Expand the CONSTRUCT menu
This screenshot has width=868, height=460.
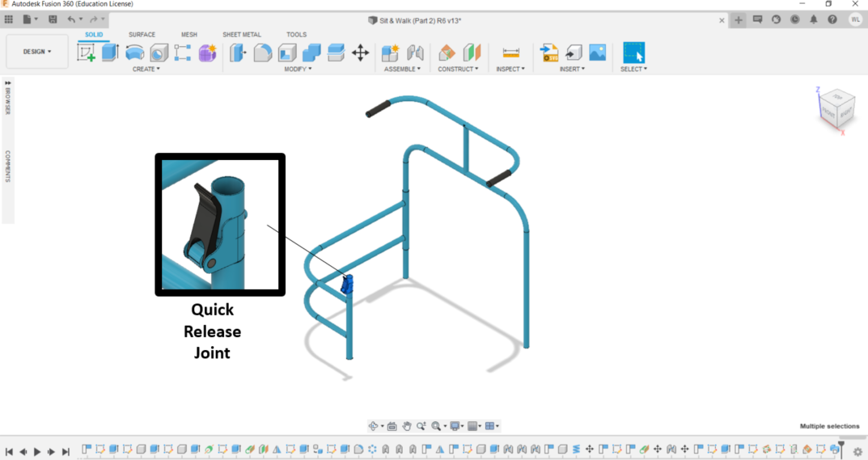pyautogui.click(x=458, y=69)
